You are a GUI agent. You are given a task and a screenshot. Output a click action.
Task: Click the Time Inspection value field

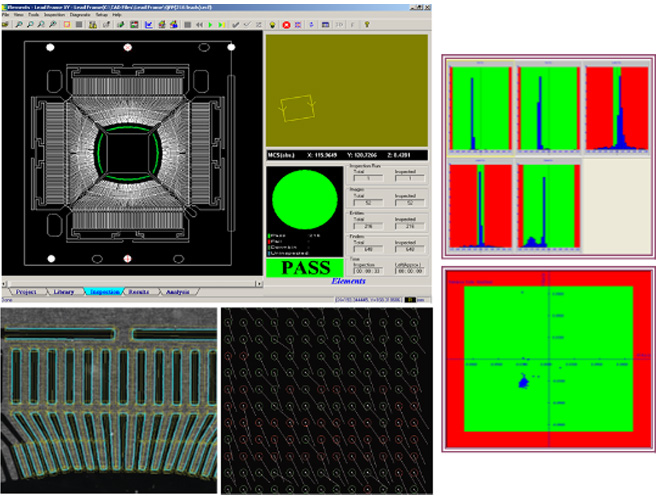click(368, 271)
